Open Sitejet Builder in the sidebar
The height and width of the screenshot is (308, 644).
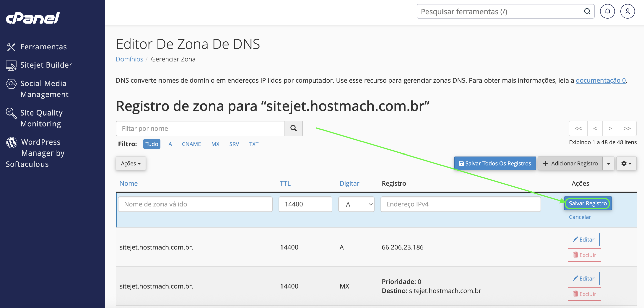click(x=39, y=65)
